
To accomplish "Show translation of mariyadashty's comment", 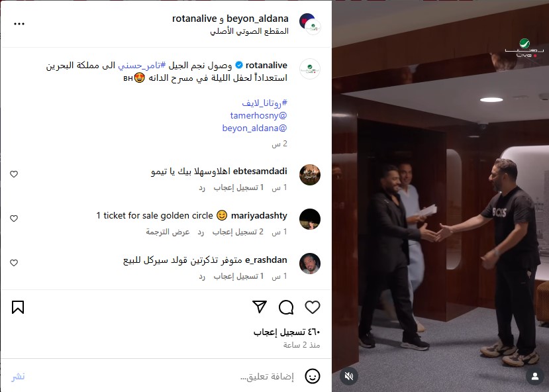I will (168, 232).
